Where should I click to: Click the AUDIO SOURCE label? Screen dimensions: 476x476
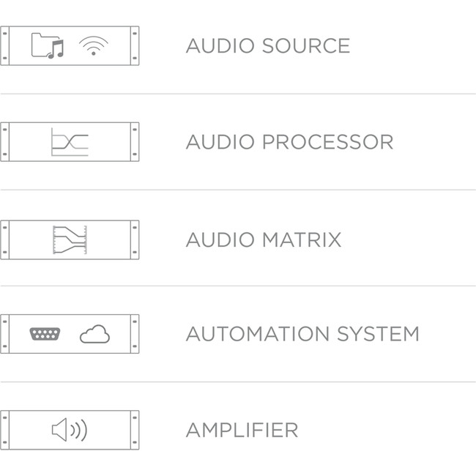(267, 46)
